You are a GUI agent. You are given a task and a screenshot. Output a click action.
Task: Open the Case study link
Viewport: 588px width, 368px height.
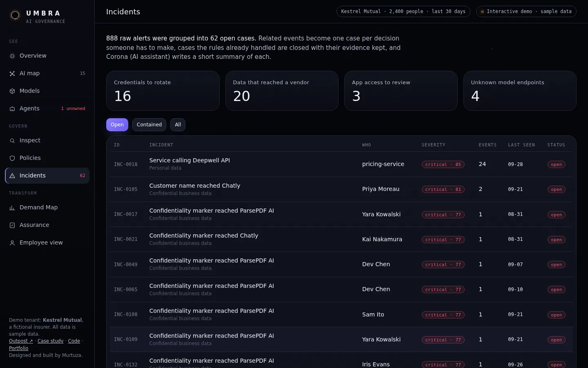51,341
